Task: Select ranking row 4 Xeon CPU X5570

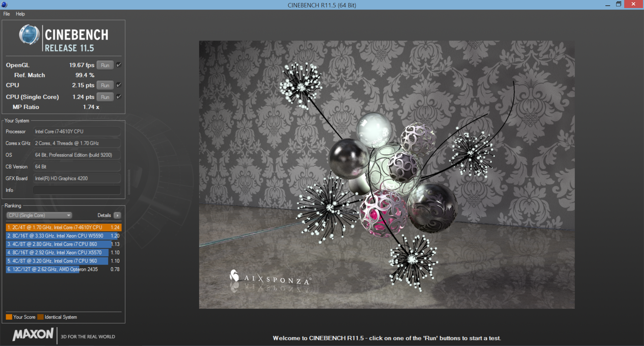Action: tap(63, 253)
